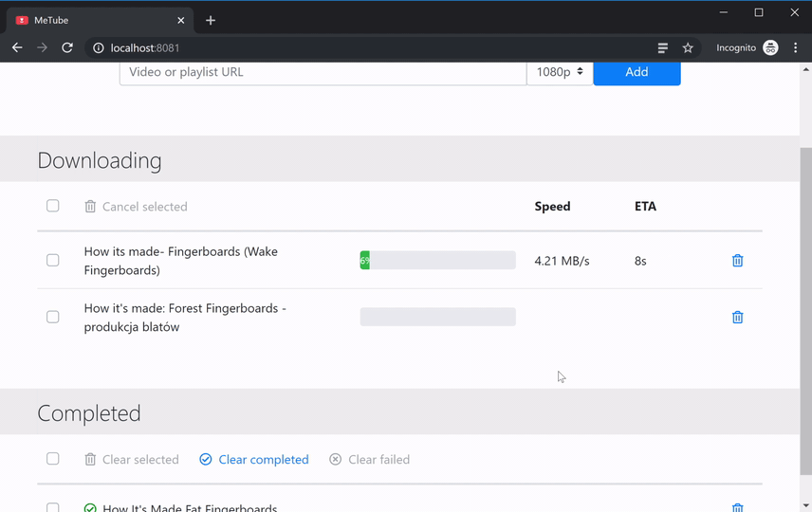Remove the Forest Fingerboards download via trash icon
The width and height of the screenshot is (812, 512).
click(x=737, y=317)
